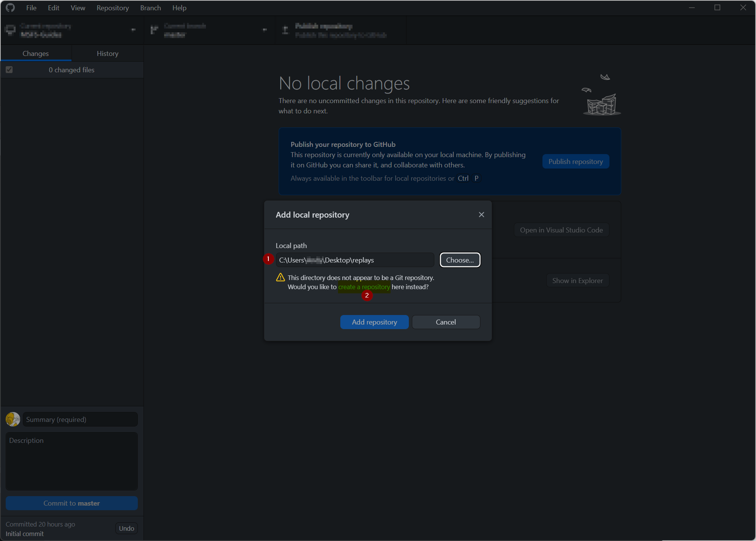The height and width of the screenshot is (541, 756).
Task: Click Publish your repository to GitHub heading
Action: (343, 144)
